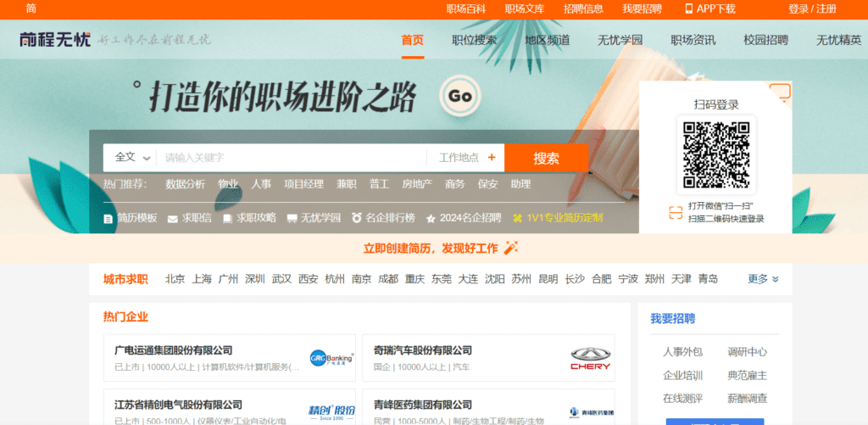Click 企业培训 in 我要招聘 panel
The height and width of the screenshot is (425, 868).
tap(682, 376)
